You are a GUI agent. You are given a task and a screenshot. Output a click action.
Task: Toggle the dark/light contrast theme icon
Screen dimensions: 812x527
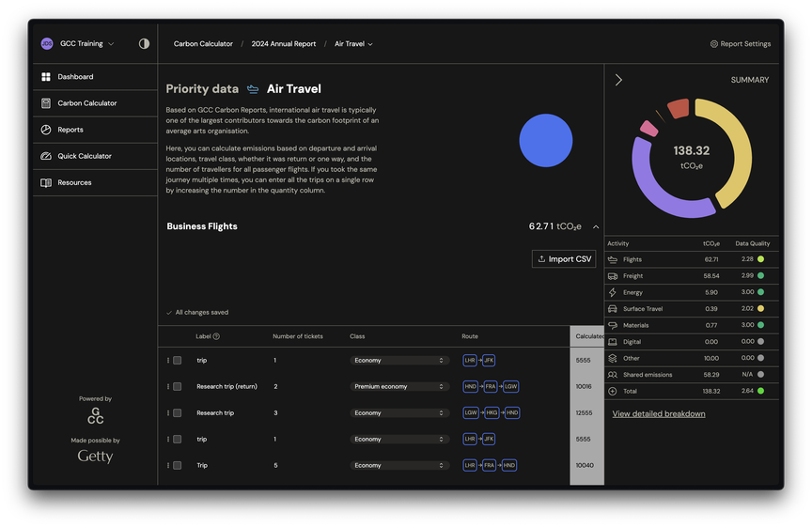[x=144, y=43]
